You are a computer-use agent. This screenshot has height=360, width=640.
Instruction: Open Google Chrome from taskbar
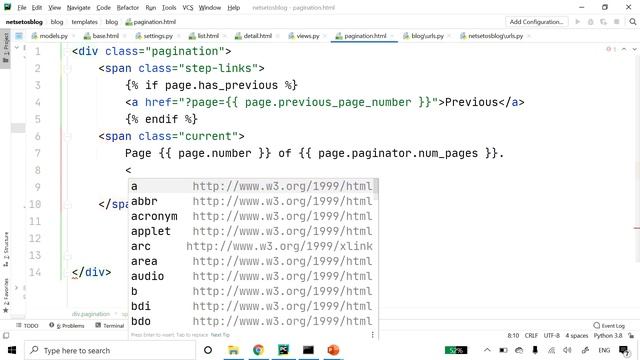coord(258,350)
